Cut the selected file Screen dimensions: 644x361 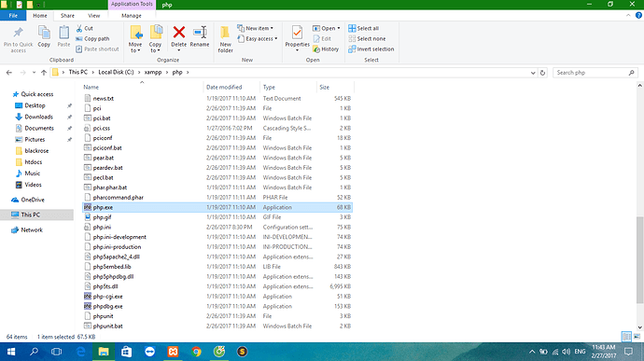tap(85, 28)
